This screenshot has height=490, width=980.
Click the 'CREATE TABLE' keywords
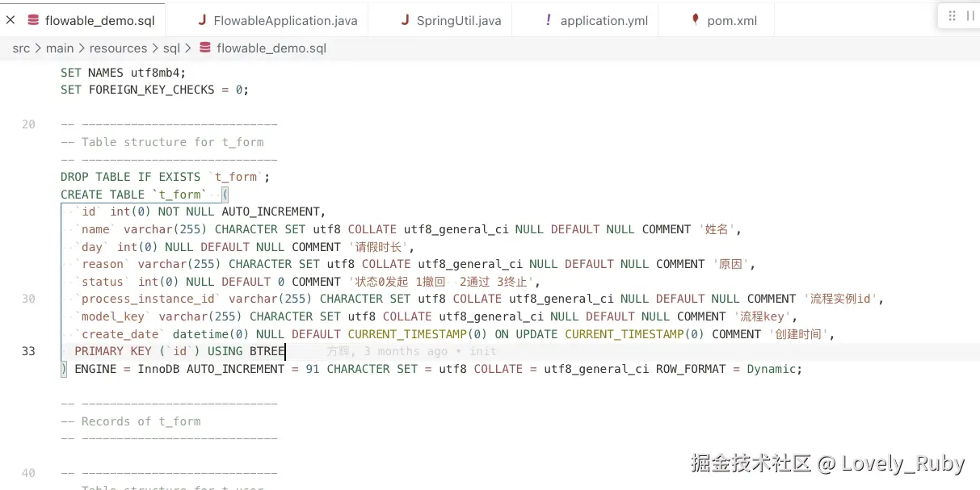click(103, 195)
